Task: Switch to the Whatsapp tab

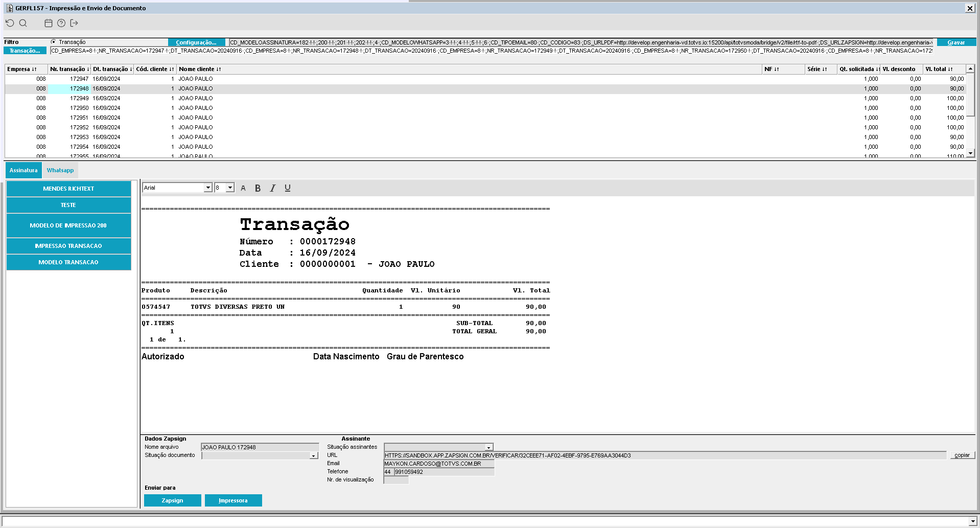Action: 60,170
